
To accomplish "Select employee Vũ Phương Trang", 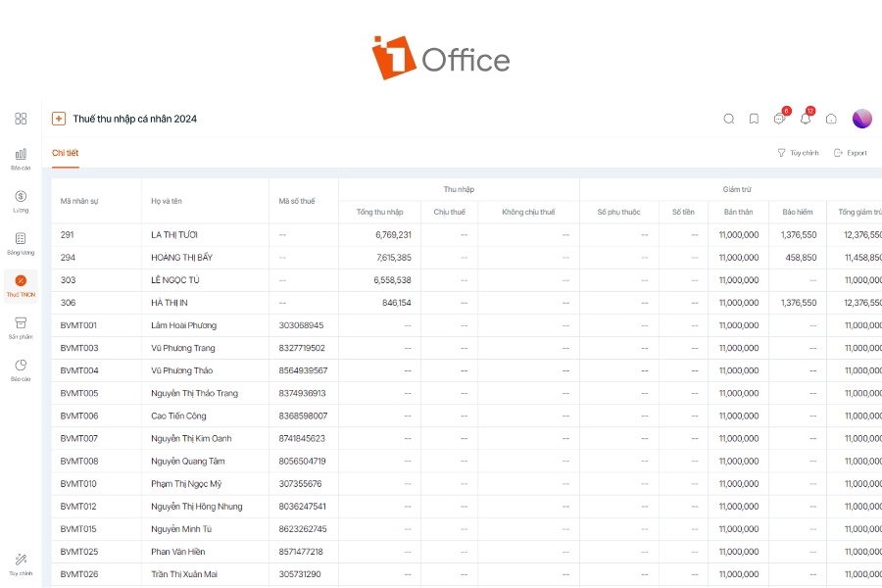I will coord(183,348).
